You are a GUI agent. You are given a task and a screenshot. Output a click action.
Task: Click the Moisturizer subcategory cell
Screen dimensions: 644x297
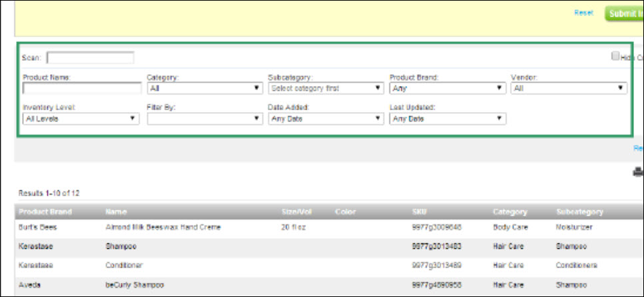tap(574, 227)
